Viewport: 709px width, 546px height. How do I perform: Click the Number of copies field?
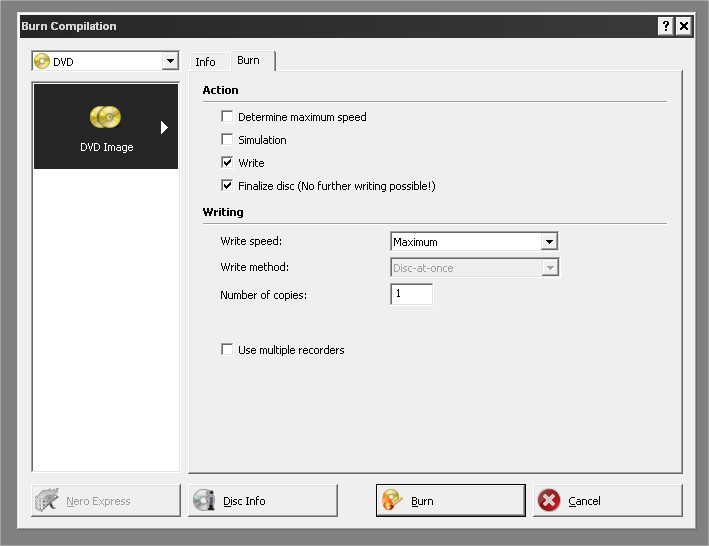(411, 294)
